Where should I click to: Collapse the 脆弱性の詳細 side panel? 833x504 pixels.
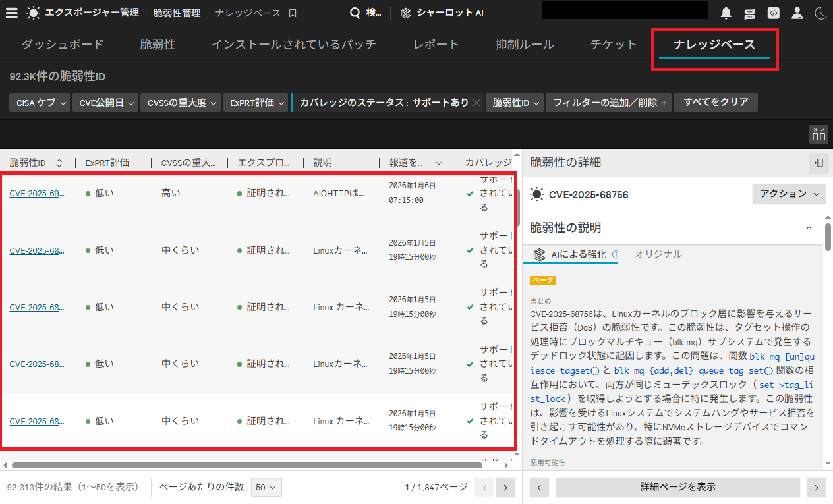(x=819, y=163)
